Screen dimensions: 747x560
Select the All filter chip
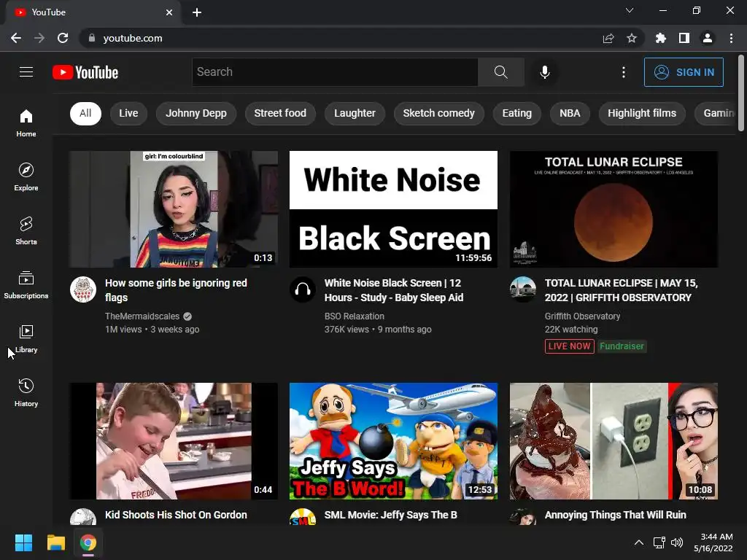tap(86, 113)
